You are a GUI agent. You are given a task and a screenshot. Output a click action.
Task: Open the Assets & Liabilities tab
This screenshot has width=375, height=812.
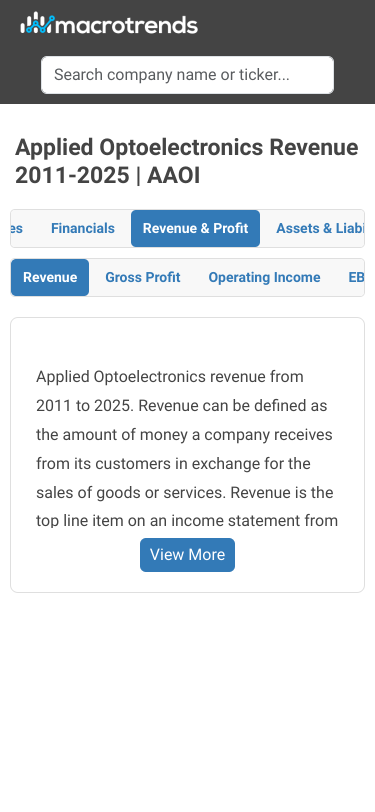click(x=320, y=228)
